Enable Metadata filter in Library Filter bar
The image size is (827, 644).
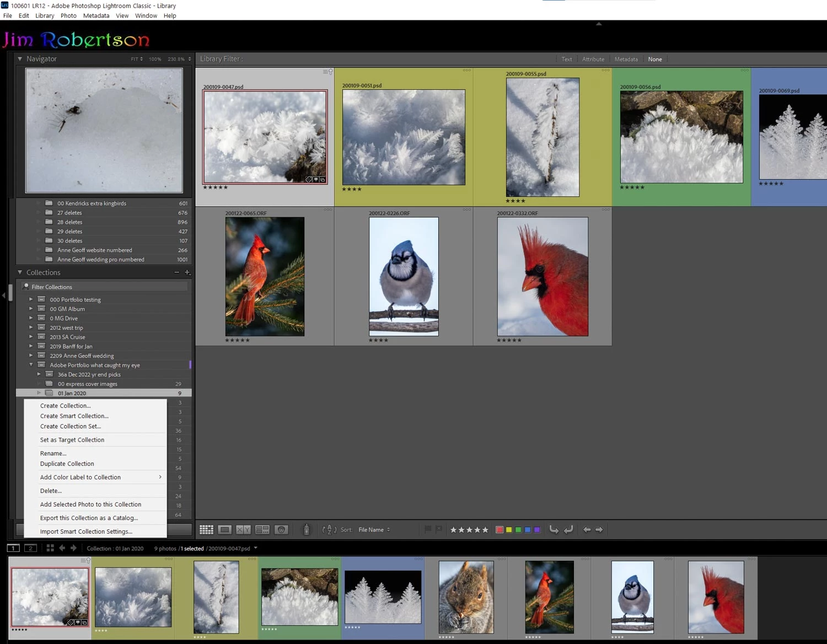point(626,60)
